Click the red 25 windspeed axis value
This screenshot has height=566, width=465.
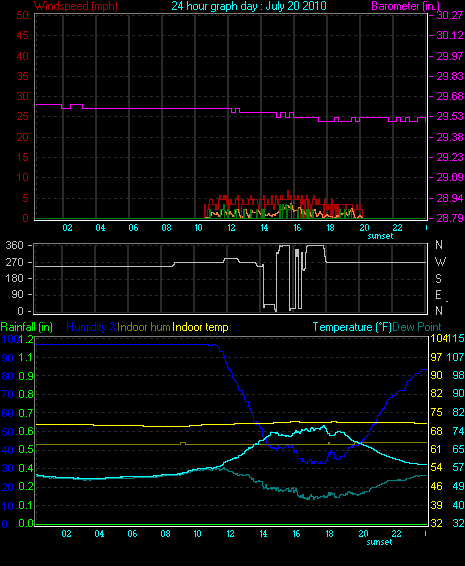click(22, 117)
